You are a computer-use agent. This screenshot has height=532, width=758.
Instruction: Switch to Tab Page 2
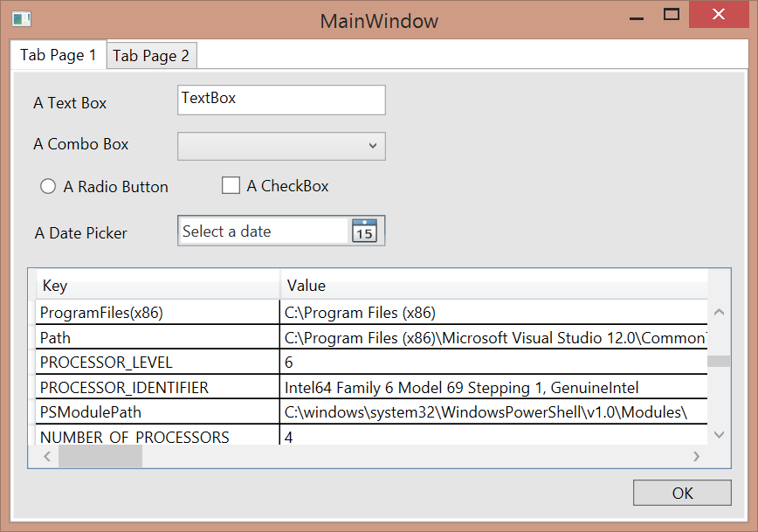[151, 56]
